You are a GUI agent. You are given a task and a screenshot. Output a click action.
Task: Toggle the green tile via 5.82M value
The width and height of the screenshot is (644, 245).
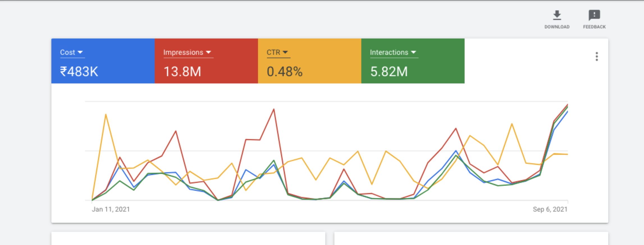coord(389,72)
